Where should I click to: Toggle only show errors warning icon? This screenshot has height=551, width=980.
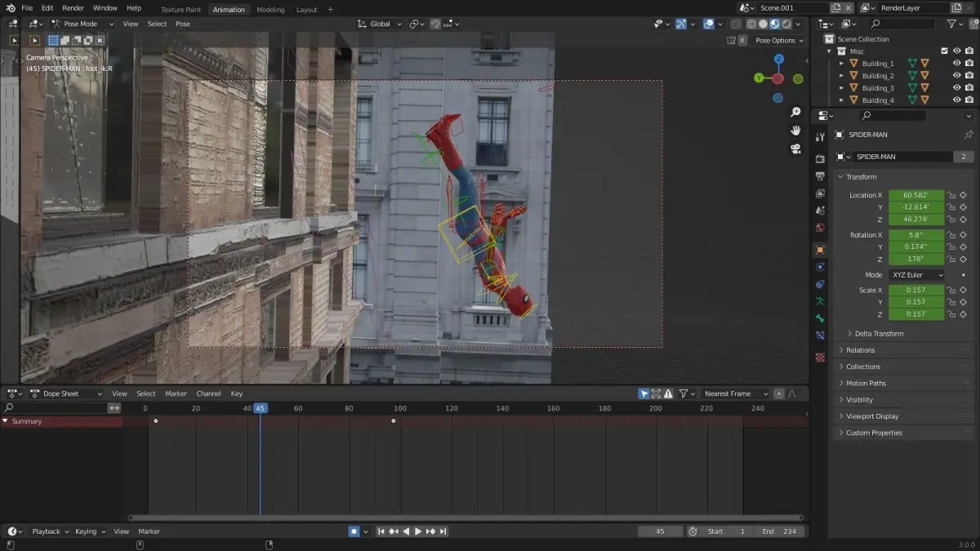tap(667, 393)
